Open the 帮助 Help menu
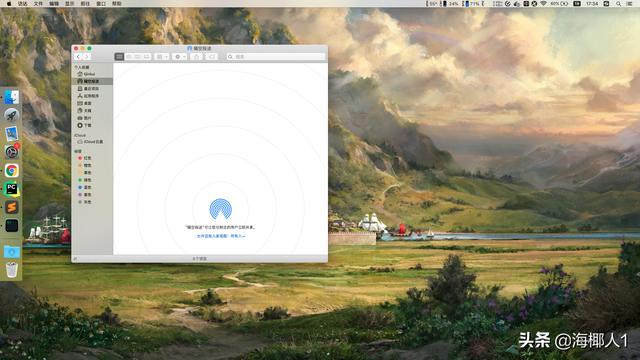 point(117,4)
